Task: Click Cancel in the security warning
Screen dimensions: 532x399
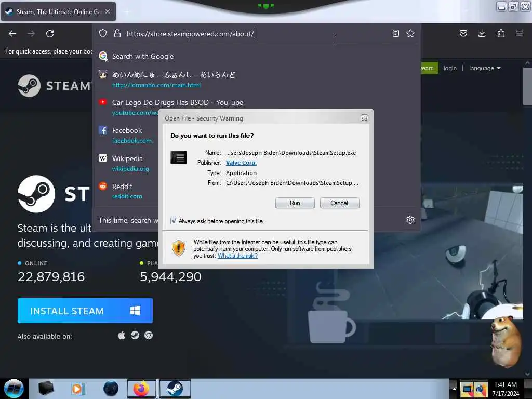Action: tap(339, 203)
